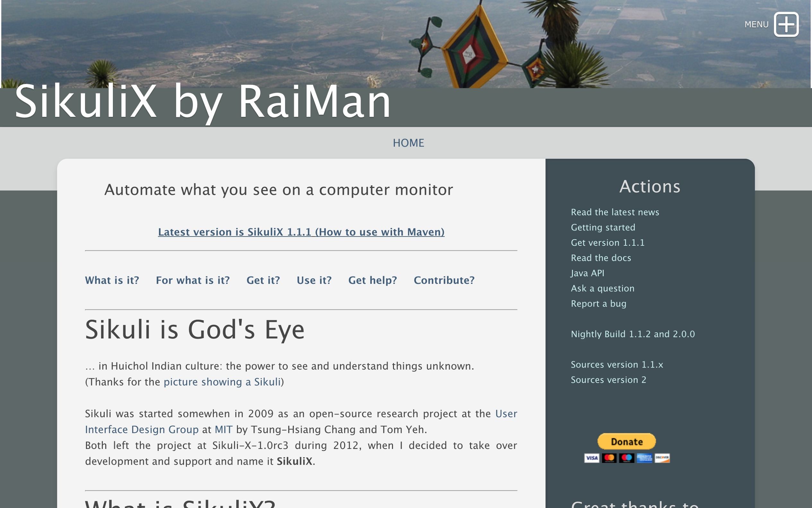812x508 pixels.
Task: Select the 'Get it?' anchor link
Action: pos(263,280)
